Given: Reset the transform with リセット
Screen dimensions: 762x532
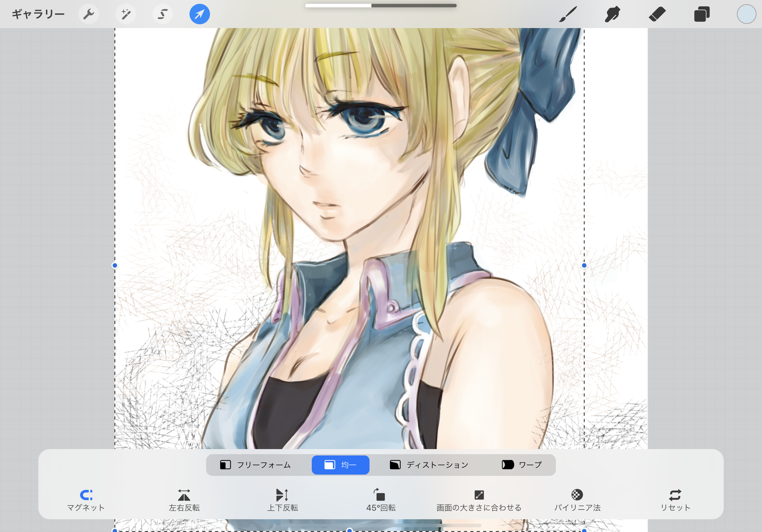Looking at the screenshot, I should [x=675, y=500].
